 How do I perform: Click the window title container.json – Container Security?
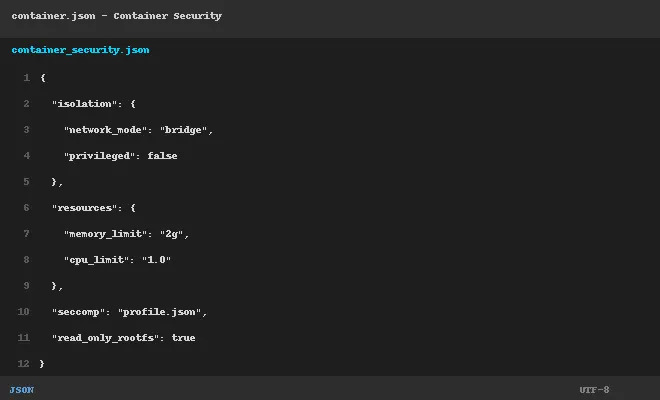(117, 16)
